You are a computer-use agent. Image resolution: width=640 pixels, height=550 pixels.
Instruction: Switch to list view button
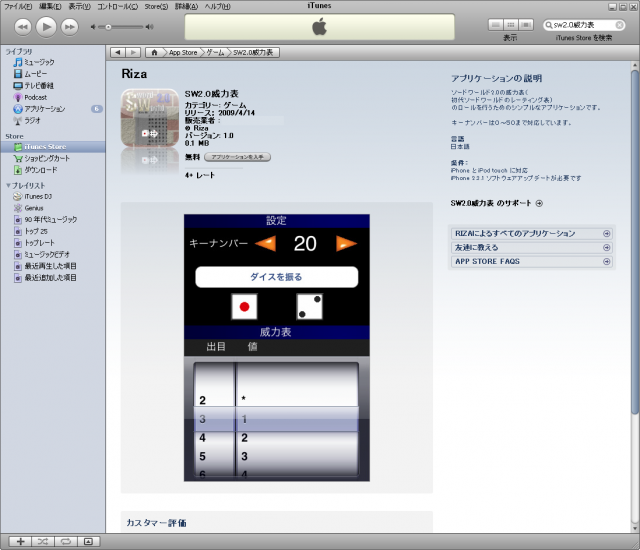click(496, 25)
